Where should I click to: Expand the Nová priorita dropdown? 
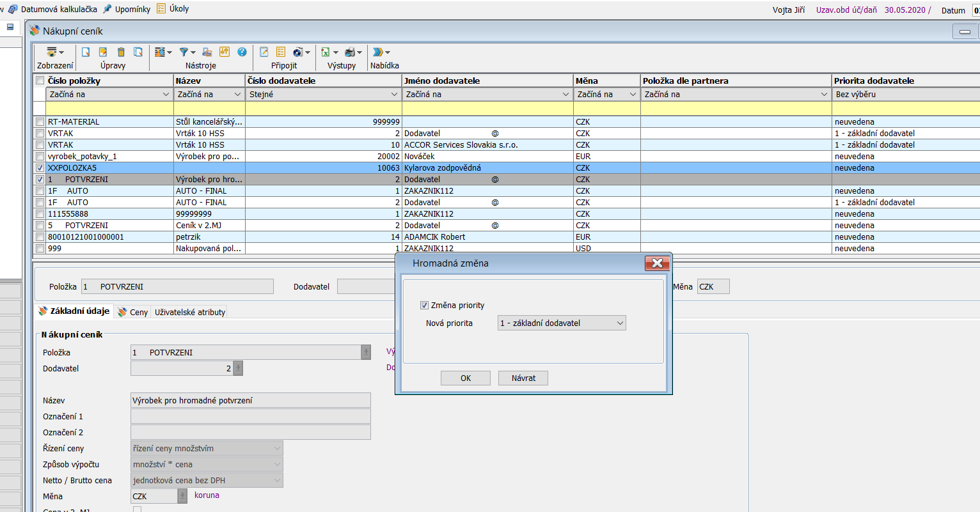(x=561, y=323)
